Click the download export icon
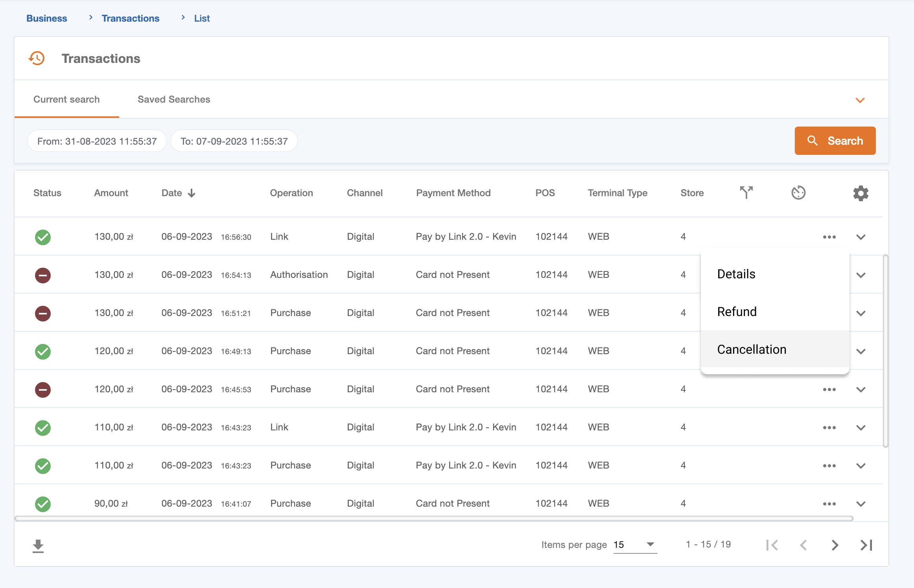Image resolution: width=914 pixels, height=588 pixels. (x=38, y=546)
